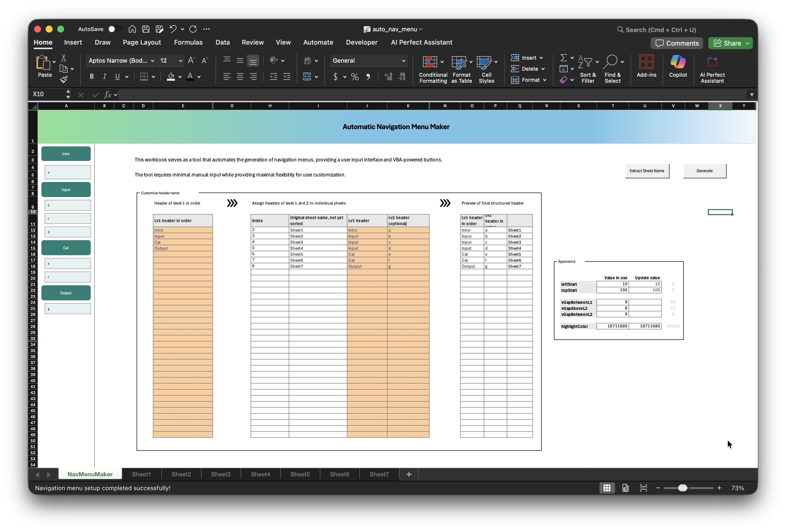Click the Percent Style icon
786x532 pixels.
pos(355,77)
